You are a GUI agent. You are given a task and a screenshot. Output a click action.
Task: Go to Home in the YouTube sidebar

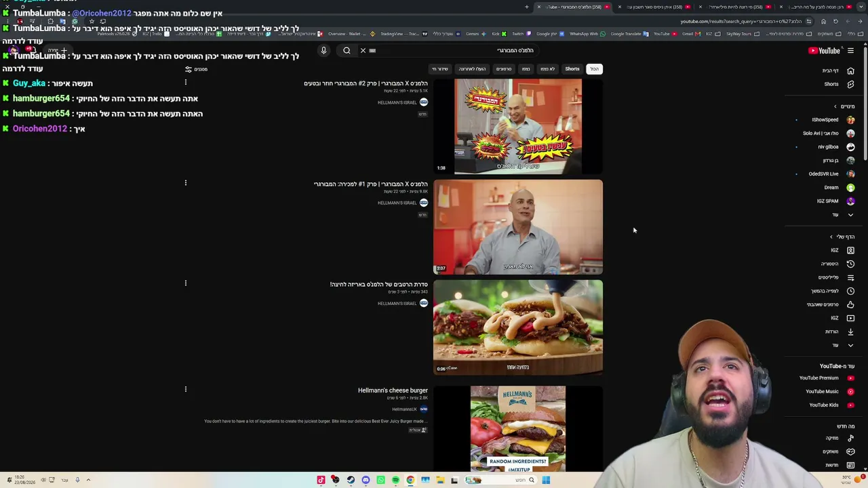[x=837, y=70]
